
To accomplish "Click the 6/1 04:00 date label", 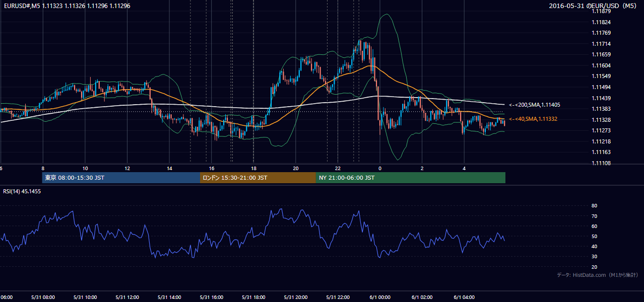I will pos(464,297).
